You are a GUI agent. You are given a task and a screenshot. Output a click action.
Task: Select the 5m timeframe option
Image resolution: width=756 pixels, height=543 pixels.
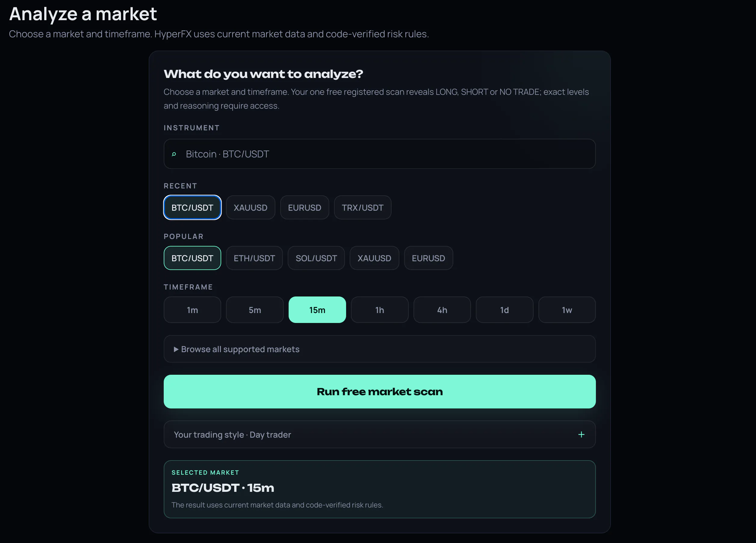[x=255, y=310]
